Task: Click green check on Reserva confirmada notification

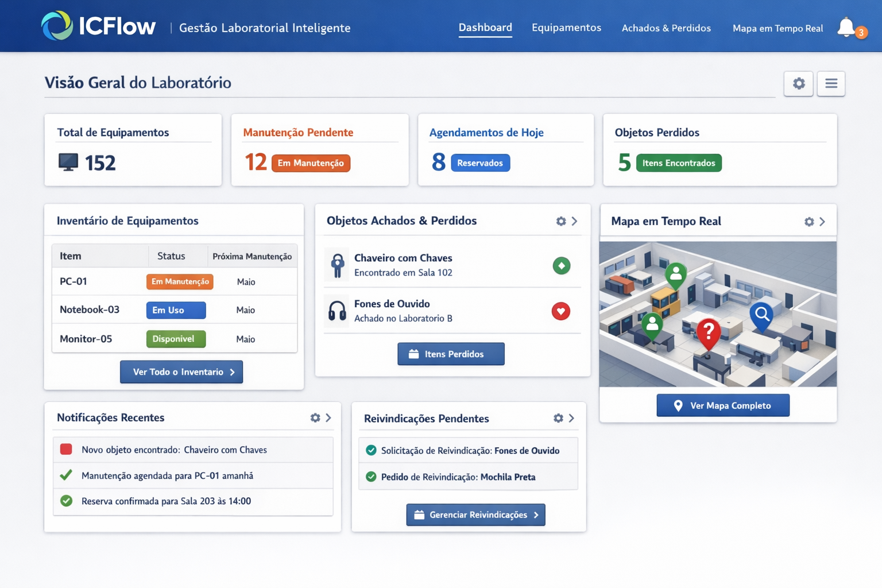Action: pos(67,501)
